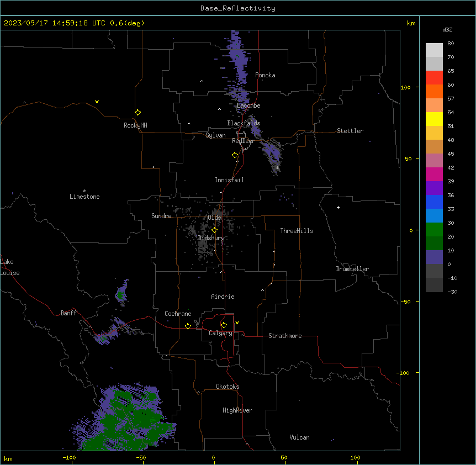
Task: Click the RedDeer city label
Action: pyautogui.click(x=243, y=141)
